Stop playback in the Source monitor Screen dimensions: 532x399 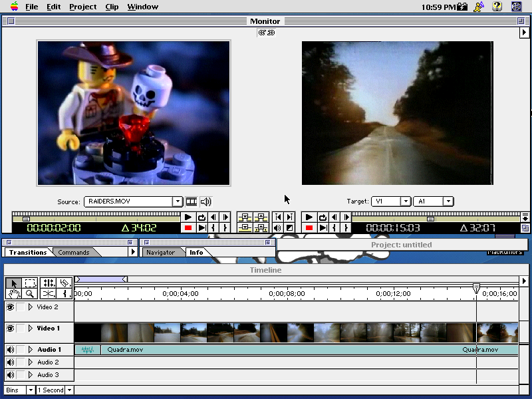tap(188, 227)
